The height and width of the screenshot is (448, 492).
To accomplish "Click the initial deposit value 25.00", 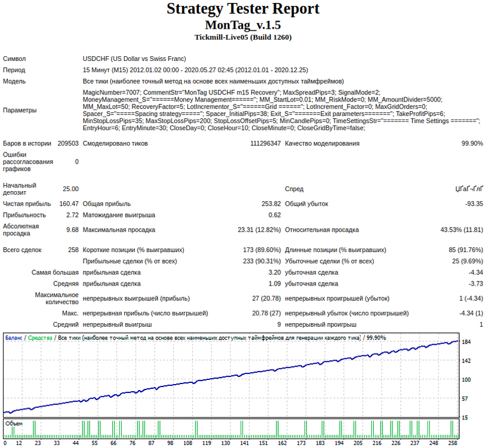I will [70, 189].
